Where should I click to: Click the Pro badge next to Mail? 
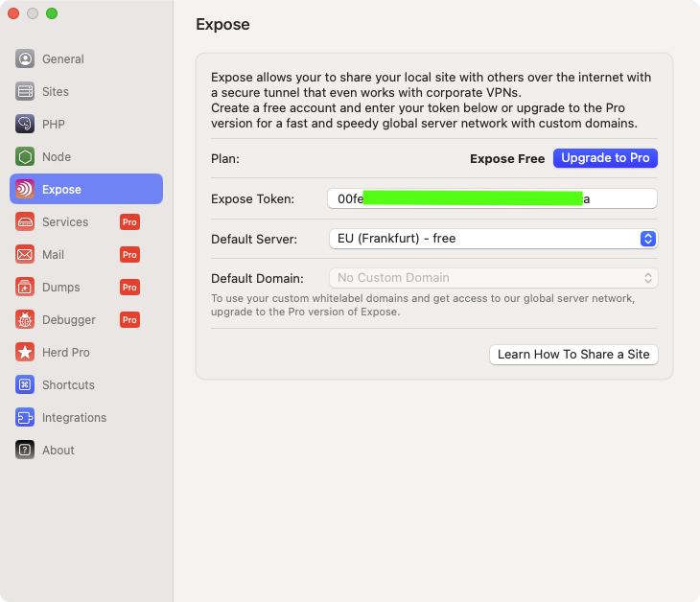click(129, 254)
